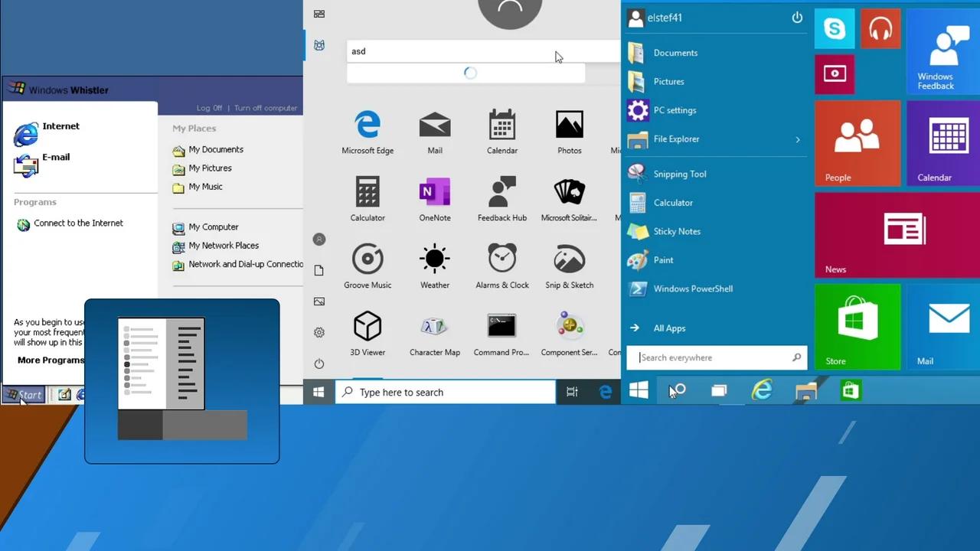The image size is (980, 551).
Task: Open the All Apps list
Action: pos(669,328)
